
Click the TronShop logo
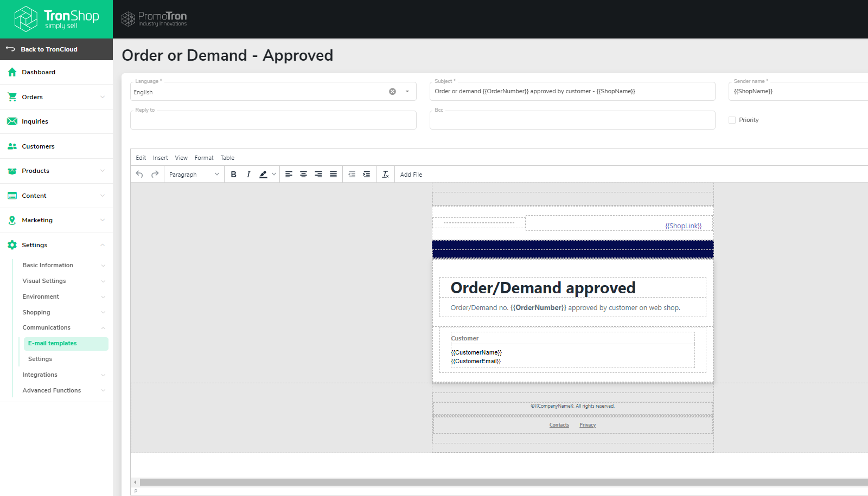click(56, 19)
